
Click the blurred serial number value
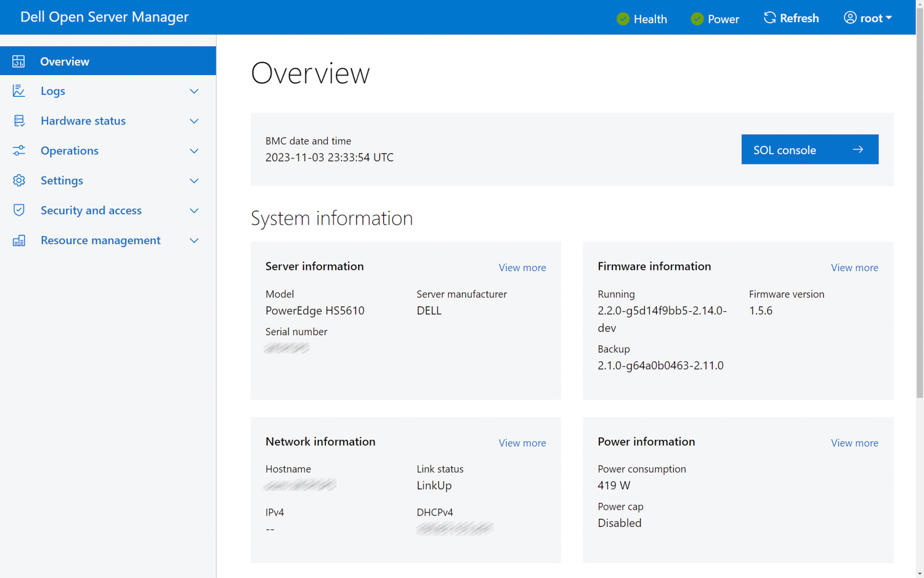(286, 348)
